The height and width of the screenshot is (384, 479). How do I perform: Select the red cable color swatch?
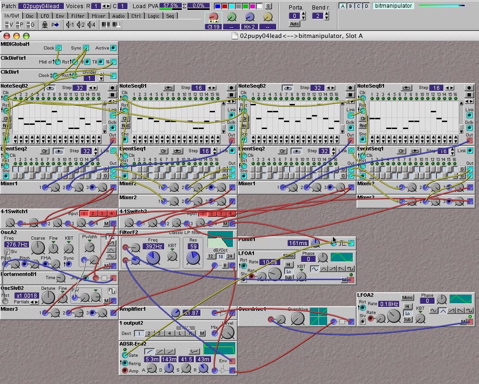224,6
